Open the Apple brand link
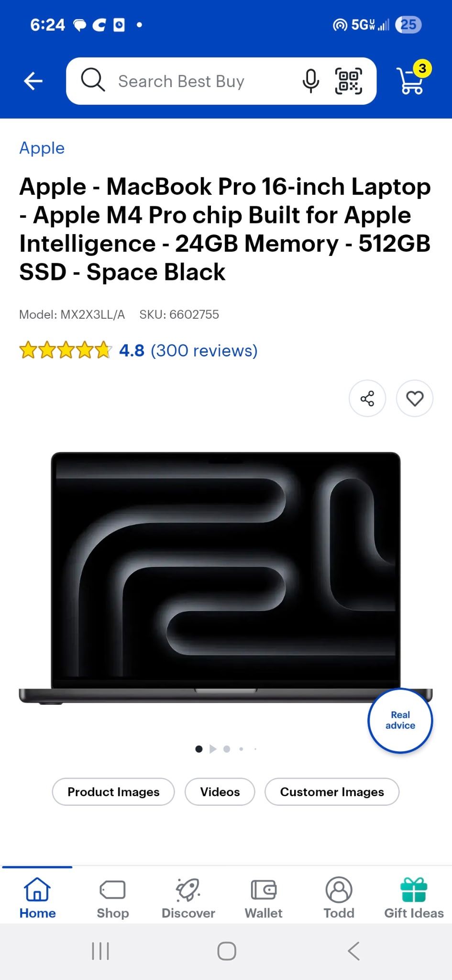This screenshot has width=452, height=980. coord(42,148)
